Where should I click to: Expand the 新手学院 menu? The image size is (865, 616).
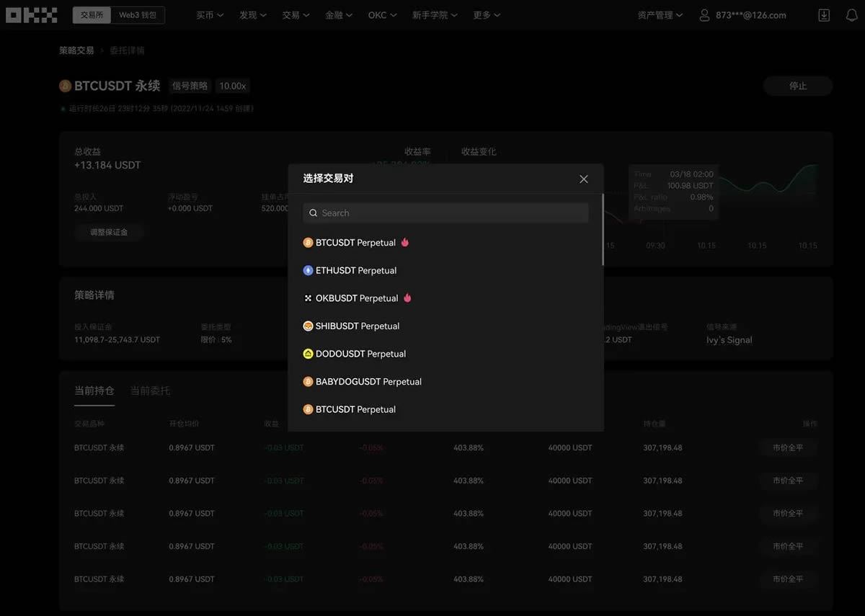435,15
